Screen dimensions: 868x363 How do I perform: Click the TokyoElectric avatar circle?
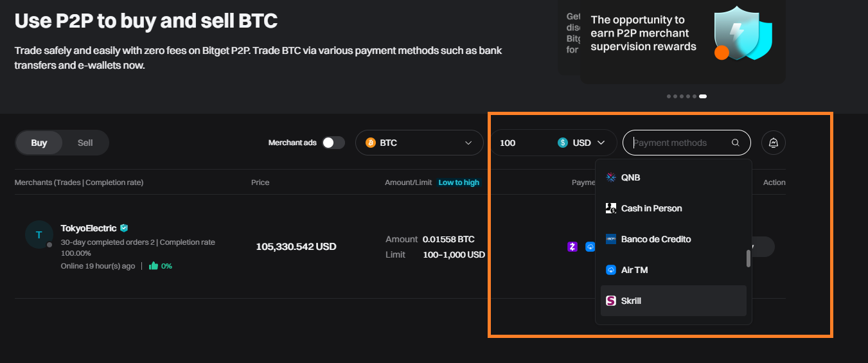[x=39, y=235]
